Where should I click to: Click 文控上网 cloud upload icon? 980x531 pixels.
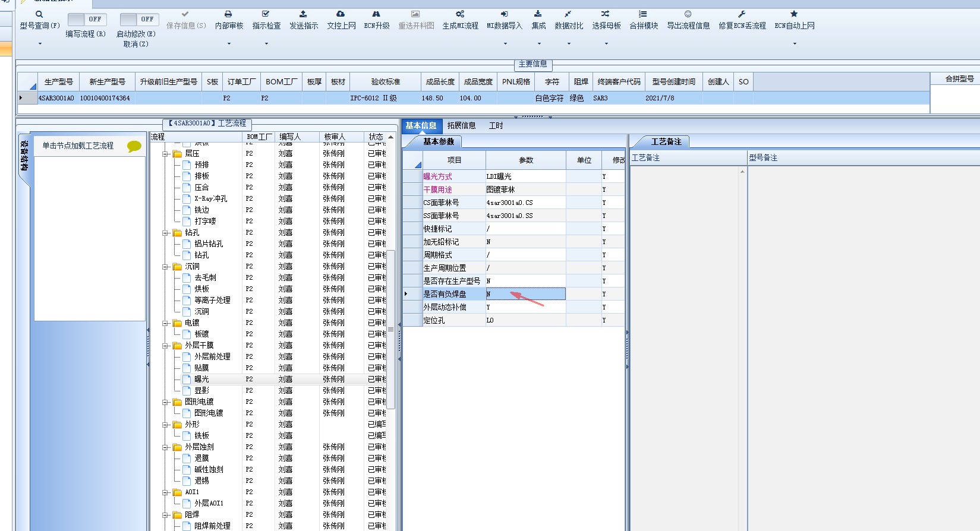[341, 14]
